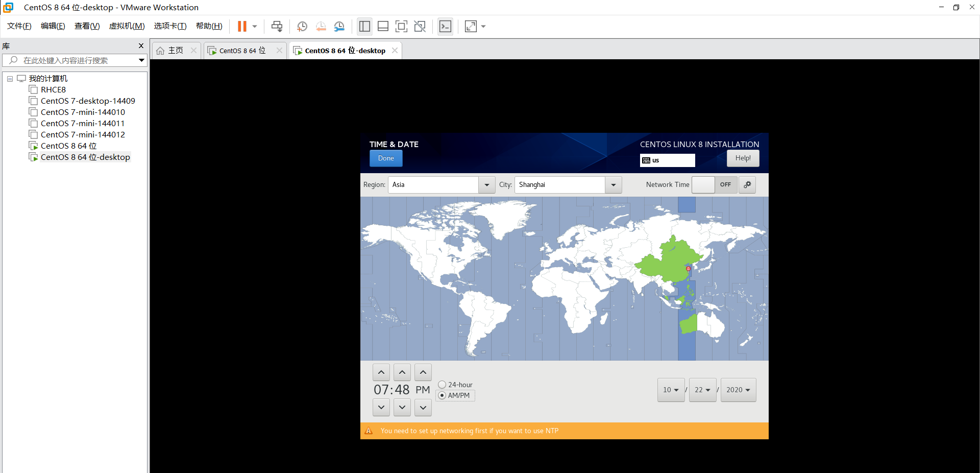980x473 pixels.
Task: Open the 文件(F) menu
Action: [x=19, y=26]
